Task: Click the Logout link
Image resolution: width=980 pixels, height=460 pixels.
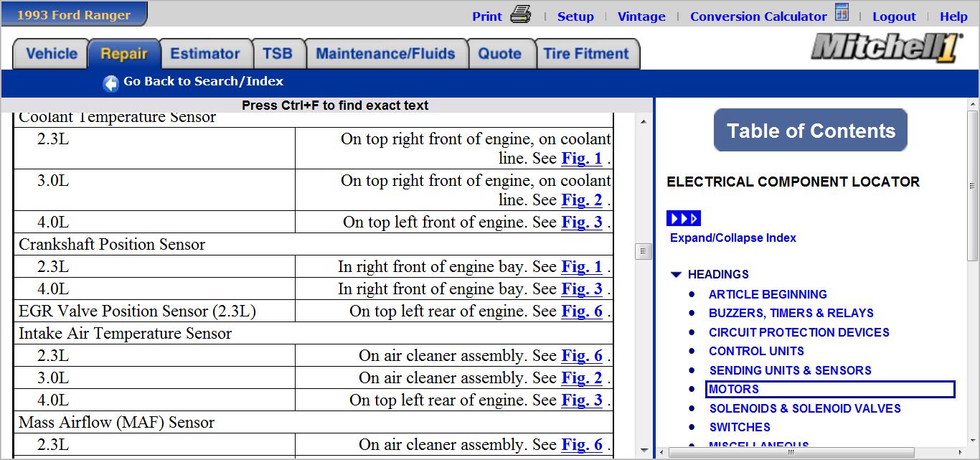Action: pos(894,17)
